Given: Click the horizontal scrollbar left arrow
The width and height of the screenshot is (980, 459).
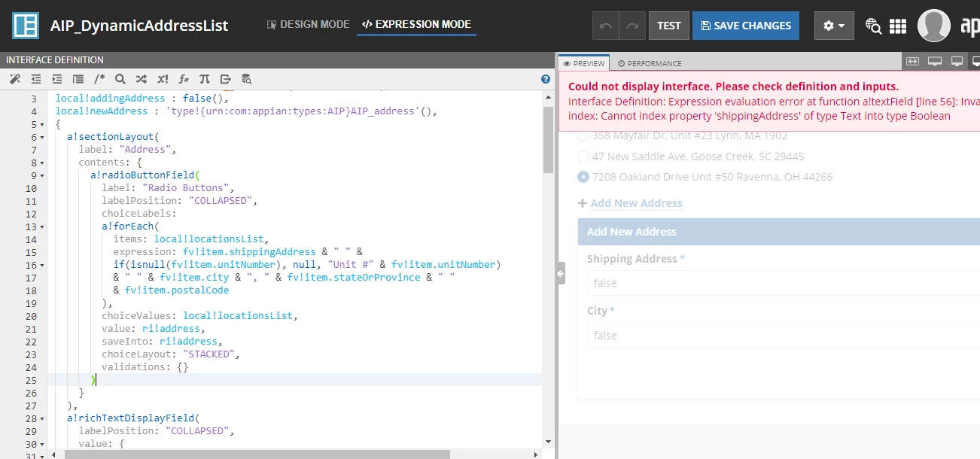Looking at the screenshot, I should point(52,454).
